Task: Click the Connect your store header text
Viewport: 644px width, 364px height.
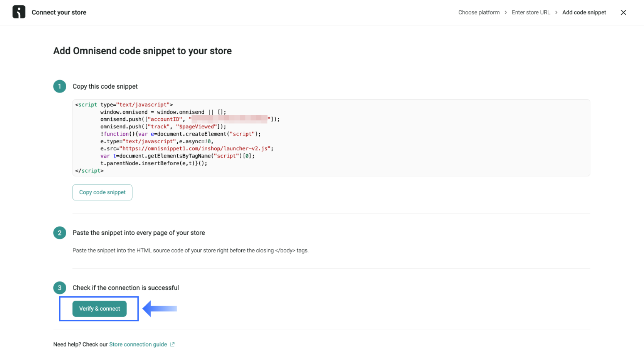Action: click(59, 12)
